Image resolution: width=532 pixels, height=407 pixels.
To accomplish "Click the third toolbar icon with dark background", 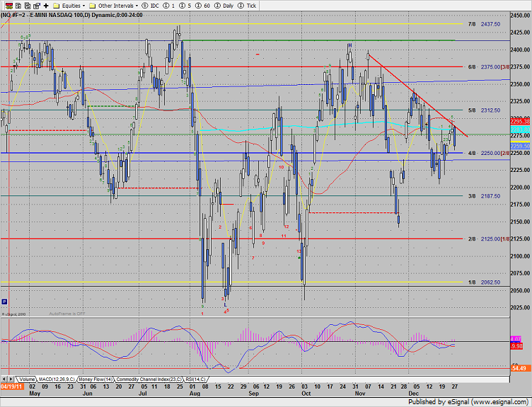I will [28, 6].
